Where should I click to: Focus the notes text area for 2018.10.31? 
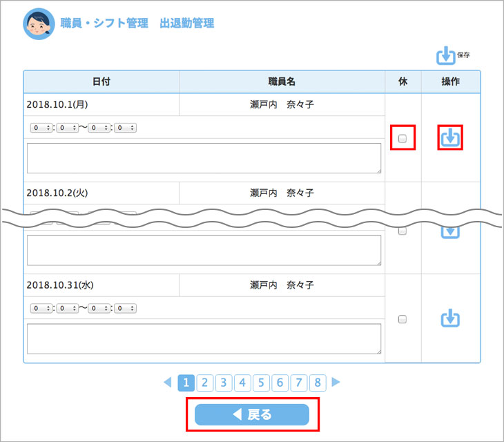204,338
